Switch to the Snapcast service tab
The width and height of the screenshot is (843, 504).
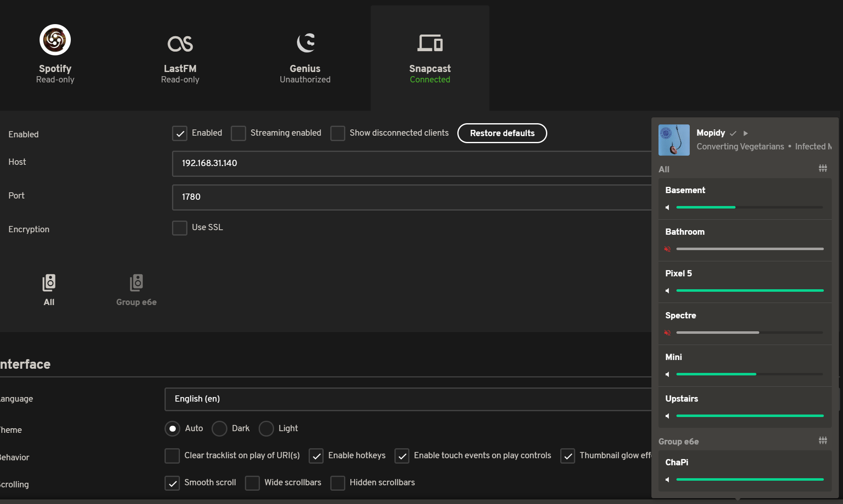click(429, 54)
